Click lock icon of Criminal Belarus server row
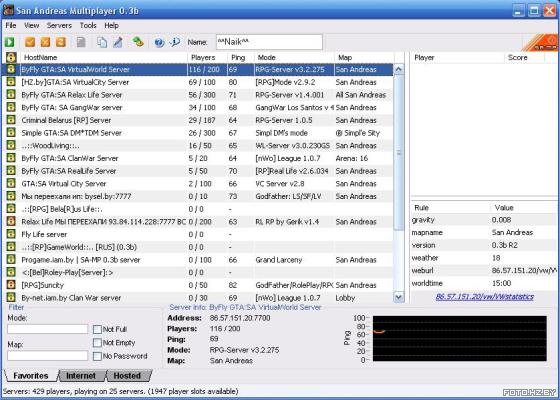 click(11, 120)
